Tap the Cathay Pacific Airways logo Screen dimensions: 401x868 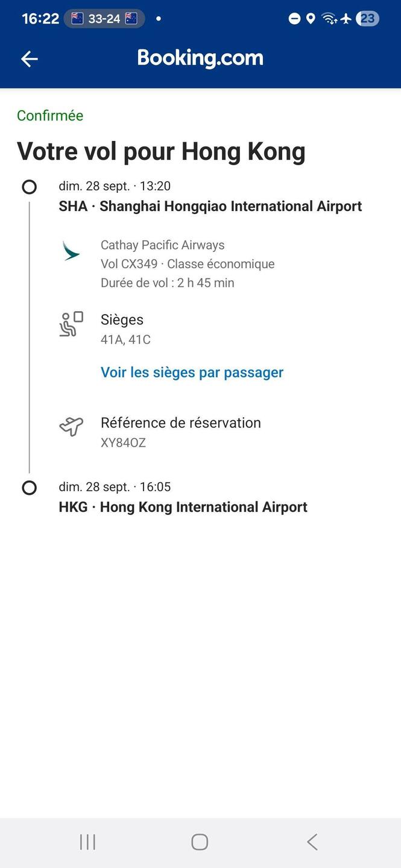tap(71, 251)
